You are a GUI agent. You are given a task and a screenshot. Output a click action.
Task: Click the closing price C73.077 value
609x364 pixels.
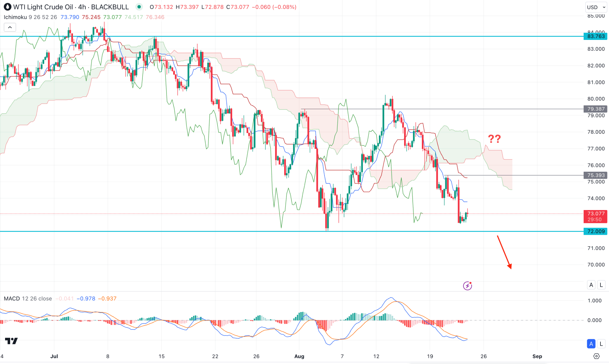pyautogui.click(x=238, y=7)
